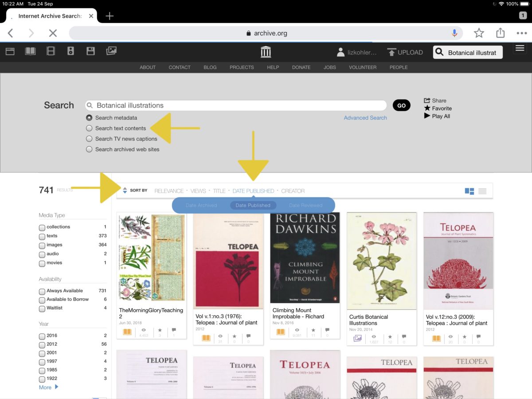This screenshot has width=532, height=399.
Task: Select Search text contents radio button
Action: [89, 129]
